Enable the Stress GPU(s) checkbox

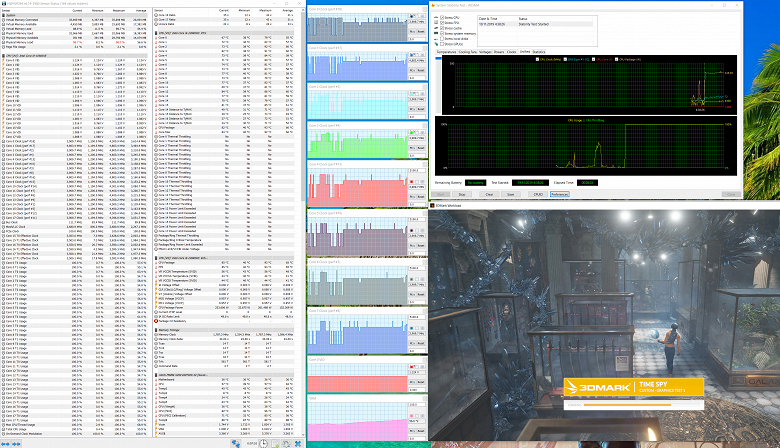(x=442, y=45)
